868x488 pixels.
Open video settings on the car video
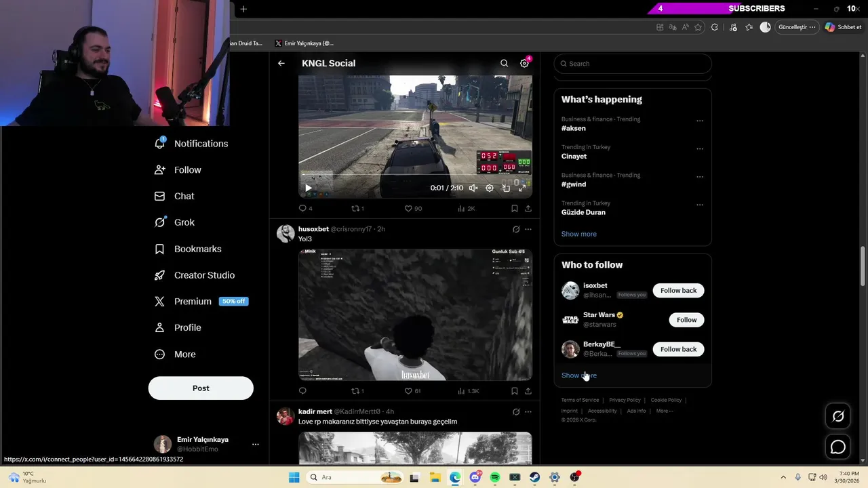[x=490, y=188]
